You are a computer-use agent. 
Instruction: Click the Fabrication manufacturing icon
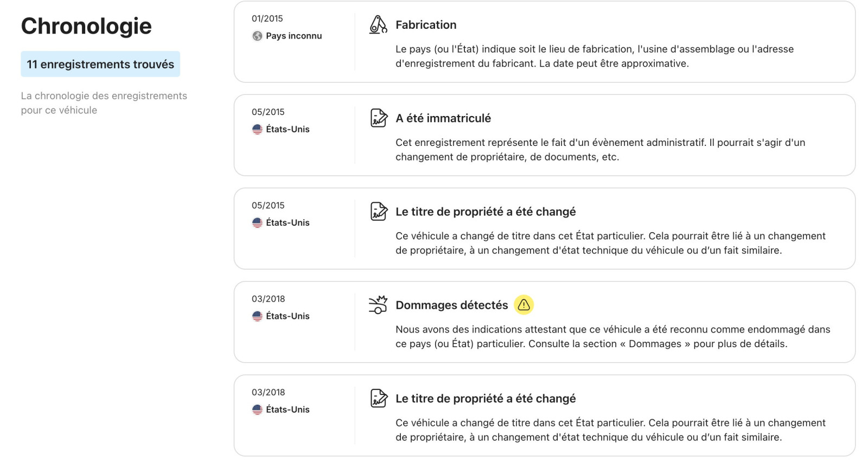tap(378, 24)
